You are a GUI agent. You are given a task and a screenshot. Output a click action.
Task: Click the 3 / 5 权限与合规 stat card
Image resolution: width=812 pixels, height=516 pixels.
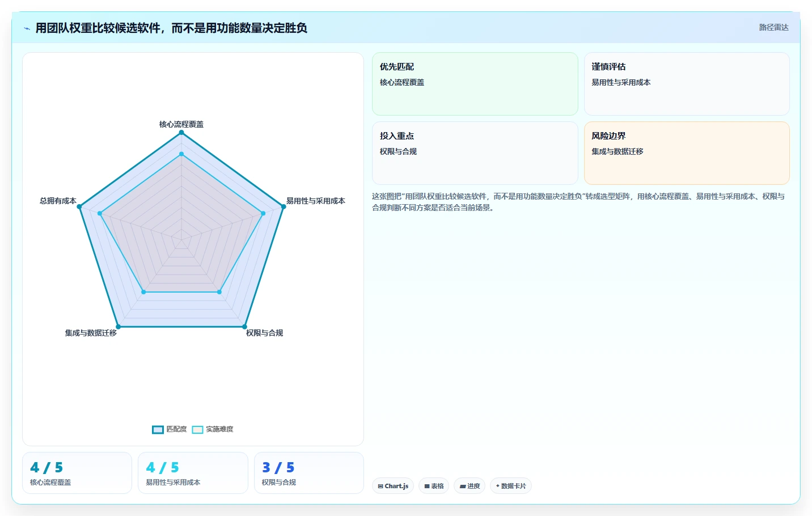tap(309, 473)
